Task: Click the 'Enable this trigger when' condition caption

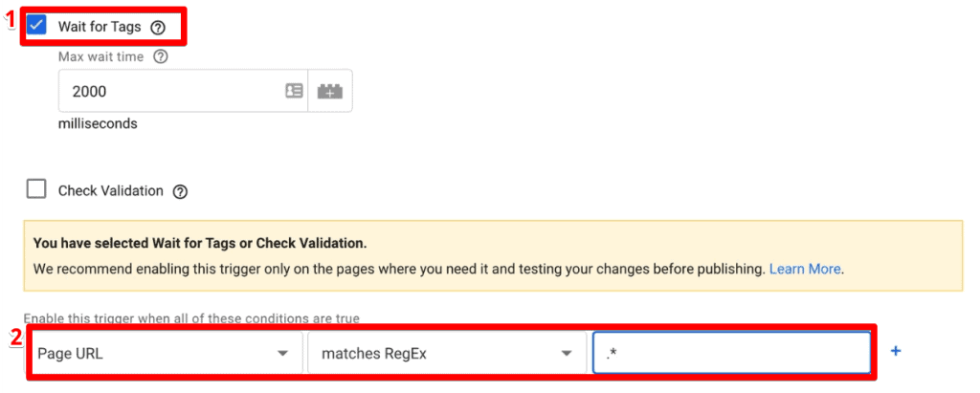Action: coord(191,318)
